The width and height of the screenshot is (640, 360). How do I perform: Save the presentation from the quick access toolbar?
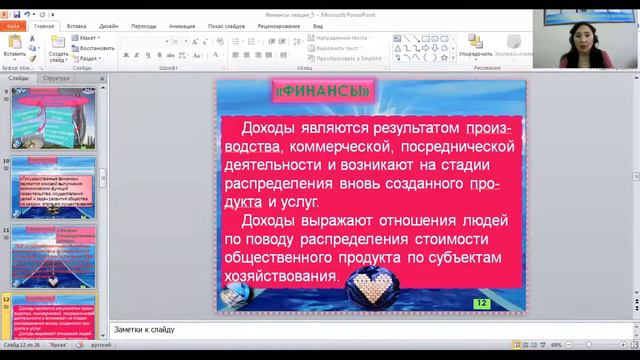(17, 15)
